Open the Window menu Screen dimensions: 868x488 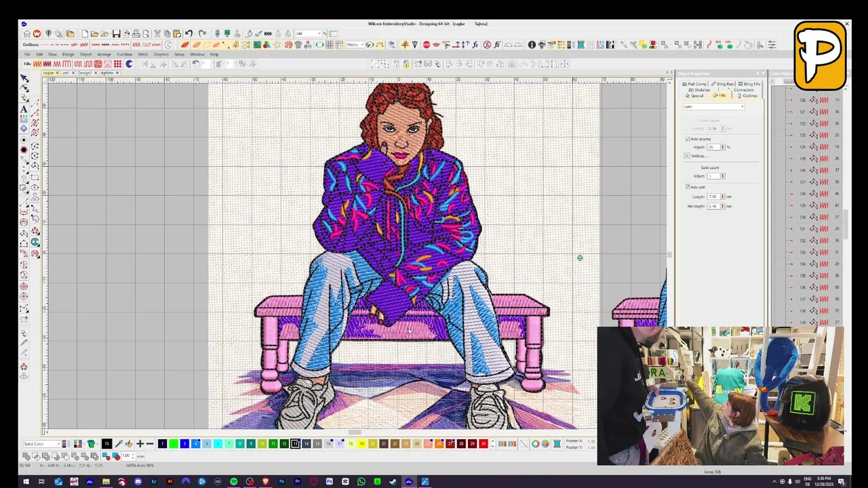point(197,54)
